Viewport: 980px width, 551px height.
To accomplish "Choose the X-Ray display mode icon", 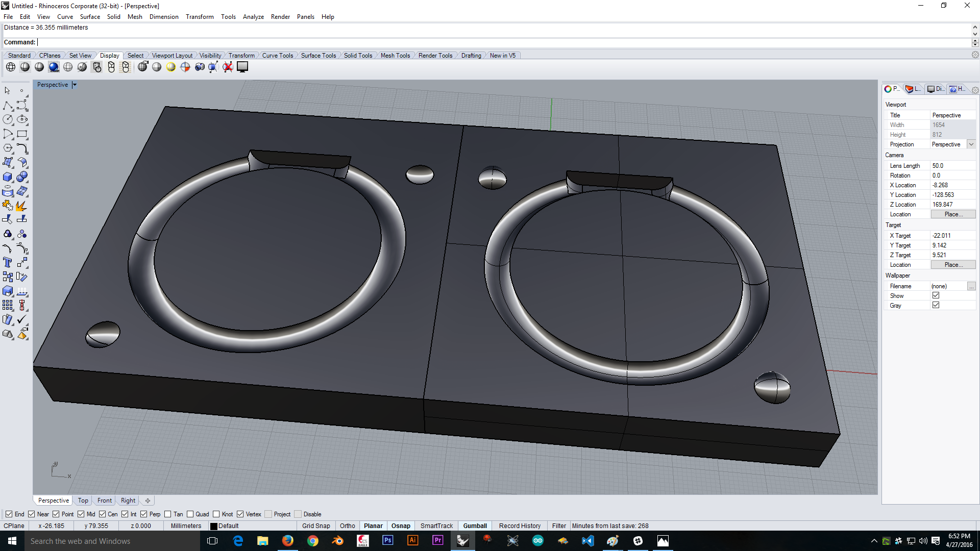I will 82,67.
